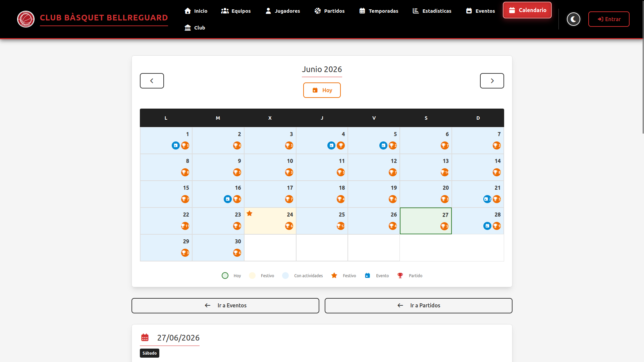
Task: Click the club logo emblem
Action: pos(26,19)
